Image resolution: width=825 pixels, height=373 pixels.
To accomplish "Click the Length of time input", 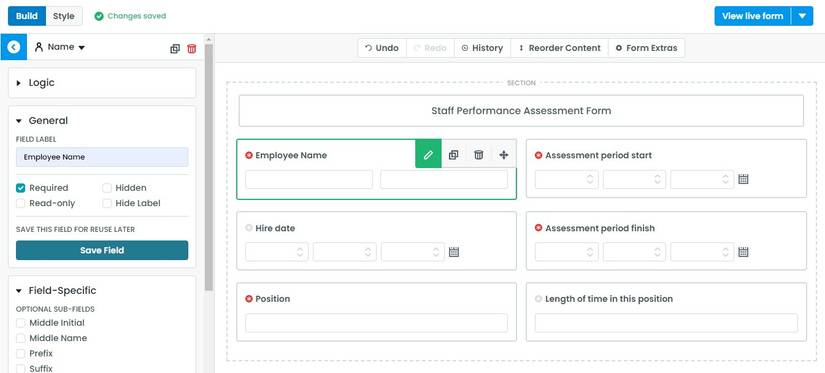I will coord(666,323).
